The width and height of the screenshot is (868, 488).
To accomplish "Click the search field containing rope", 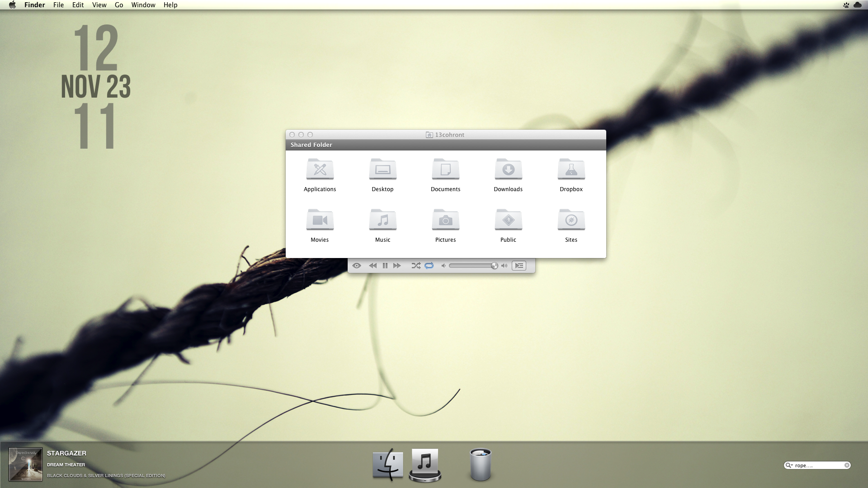I will 817,465.
